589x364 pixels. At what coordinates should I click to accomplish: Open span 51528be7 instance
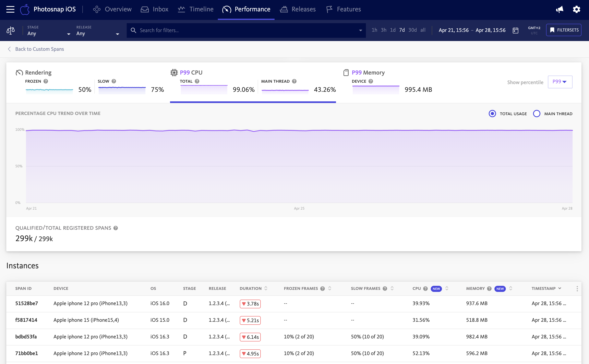point(26,304)
